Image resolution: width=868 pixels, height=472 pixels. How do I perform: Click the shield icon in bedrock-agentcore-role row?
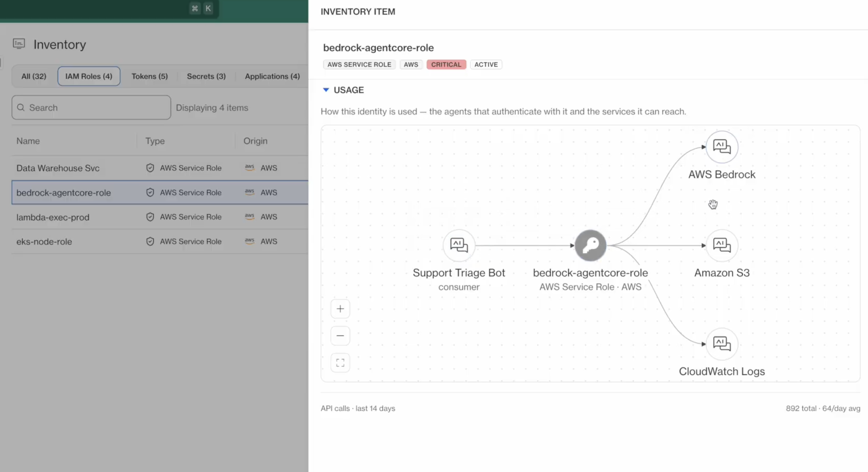pos(150,192)
